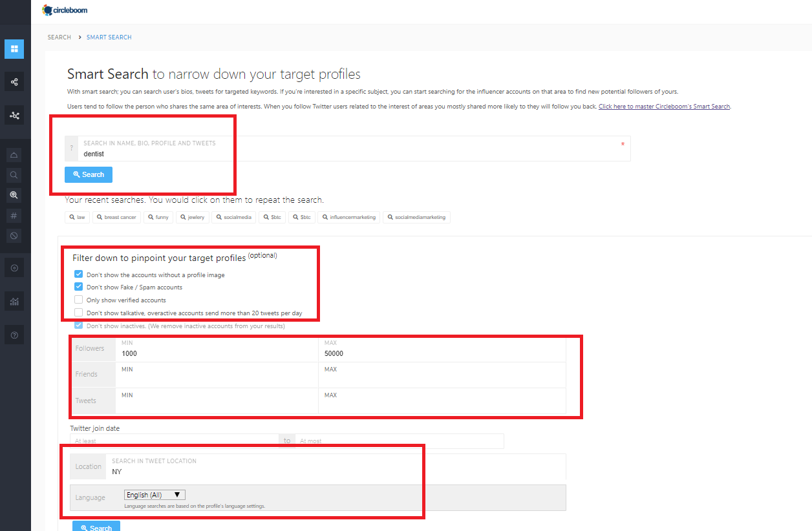Uncheck accounts without a profile image filter
This screenshot has height=531, width=812.
79,275
